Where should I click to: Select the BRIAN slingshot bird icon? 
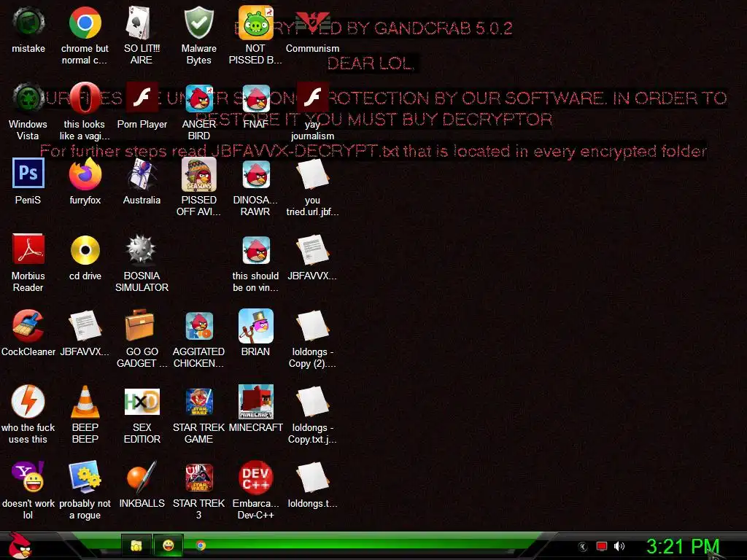coord(255,326)
